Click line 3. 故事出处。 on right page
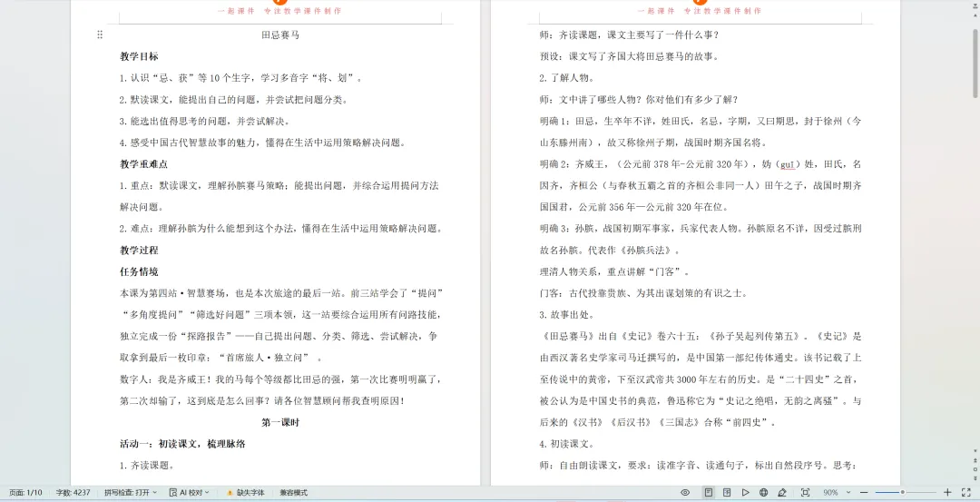 [567, 315]
